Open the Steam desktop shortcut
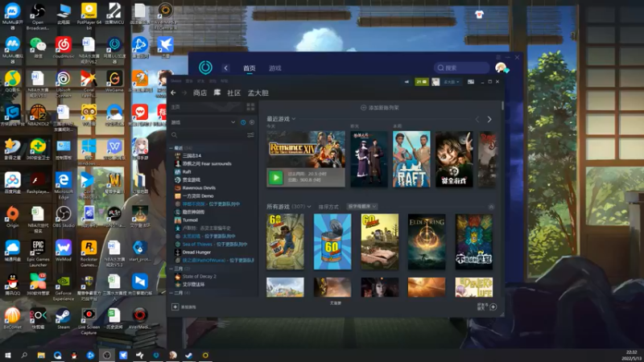This screenshot has height=362, width=644. click(x=64, y=319)
